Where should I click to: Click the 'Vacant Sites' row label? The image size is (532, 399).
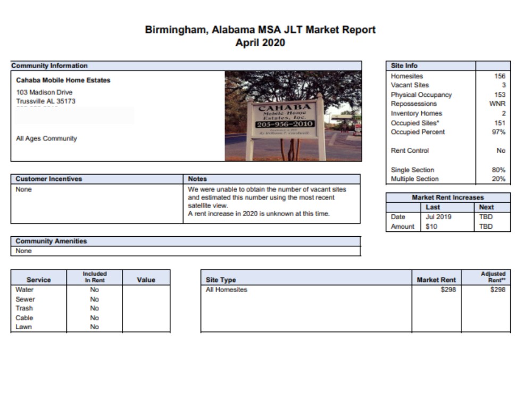pos(410,85)
